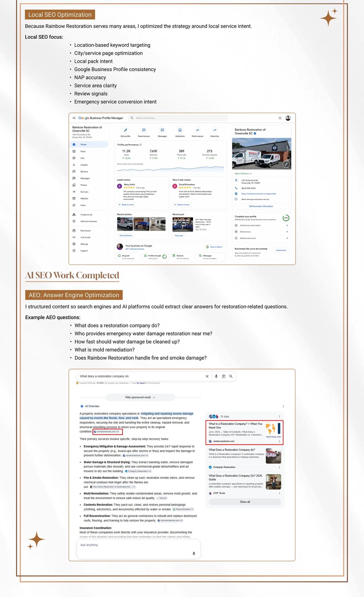Click Reply to review under Betsy Smith
The height and width of the screenshot is (597, 364).
(x=126, y=205)
